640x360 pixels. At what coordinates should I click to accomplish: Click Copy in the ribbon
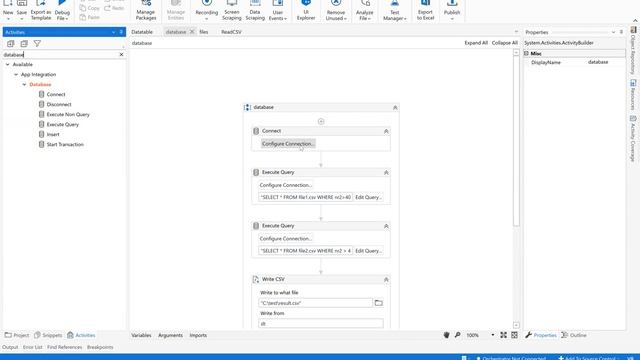point(90,8)
